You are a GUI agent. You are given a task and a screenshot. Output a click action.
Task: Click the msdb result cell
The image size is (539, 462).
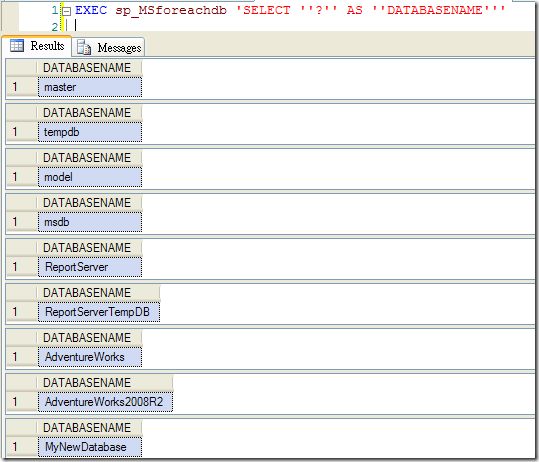(90, 222)
